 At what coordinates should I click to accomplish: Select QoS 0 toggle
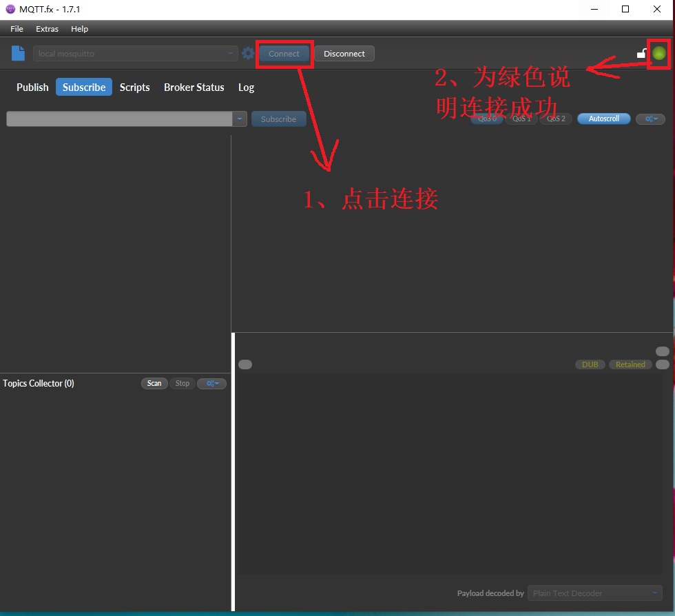(x=487, y=119)
